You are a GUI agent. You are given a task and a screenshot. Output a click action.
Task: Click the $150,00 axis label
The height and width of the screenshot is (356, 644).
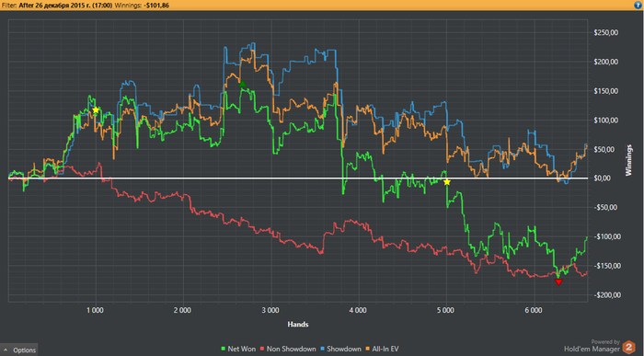[x=605, y=91]
